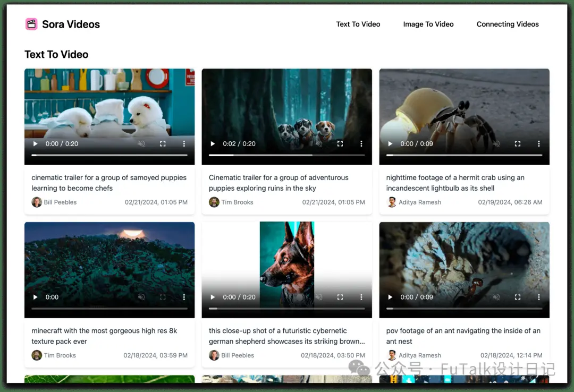The height and width of the screenshot is (392, 574).
Task: Seek on the samoyed puppies progress bar
Action: 109,155
